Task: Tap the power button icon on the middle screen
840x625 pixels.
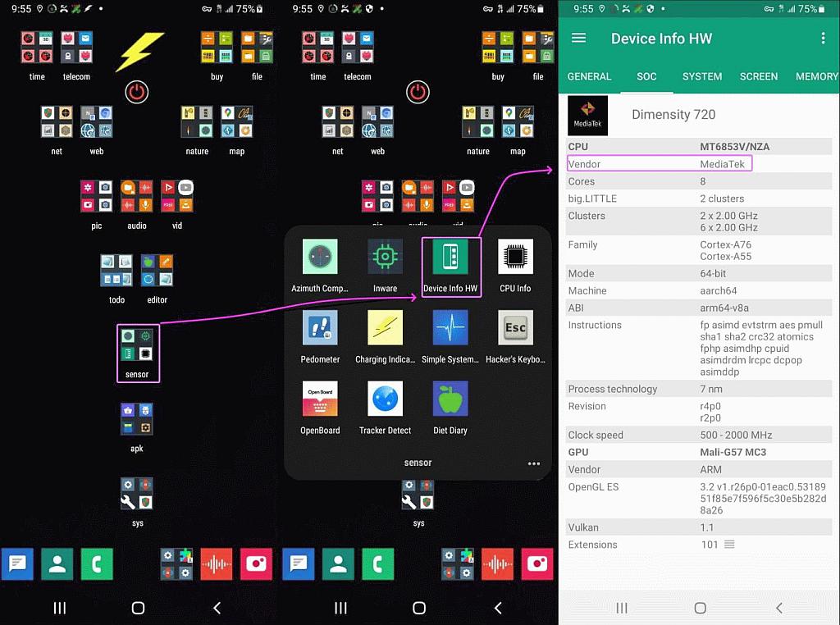Action: click(418, 92)
